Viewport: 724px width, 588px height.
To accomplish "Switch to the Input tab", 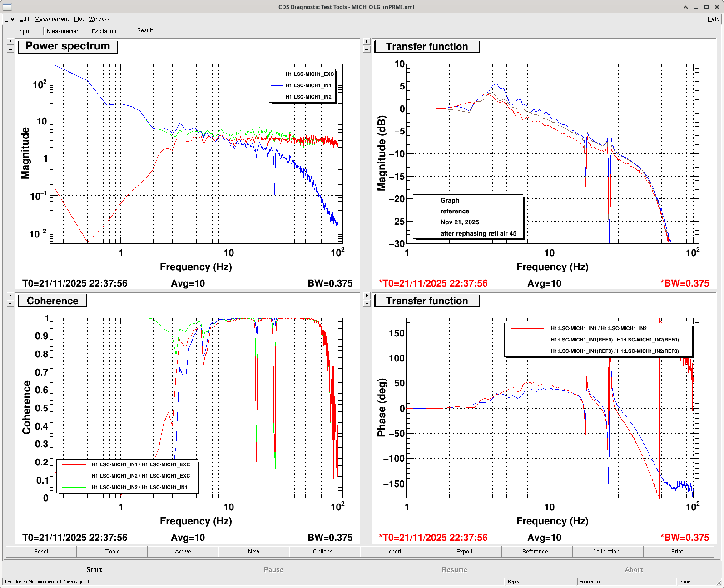I will [25, 31].
